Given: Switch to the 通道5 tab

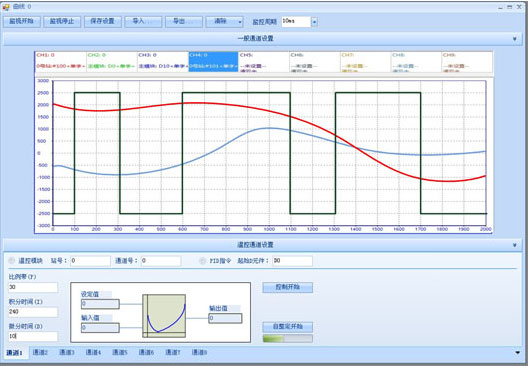Looking at the screenshot, I should point(120,352).
